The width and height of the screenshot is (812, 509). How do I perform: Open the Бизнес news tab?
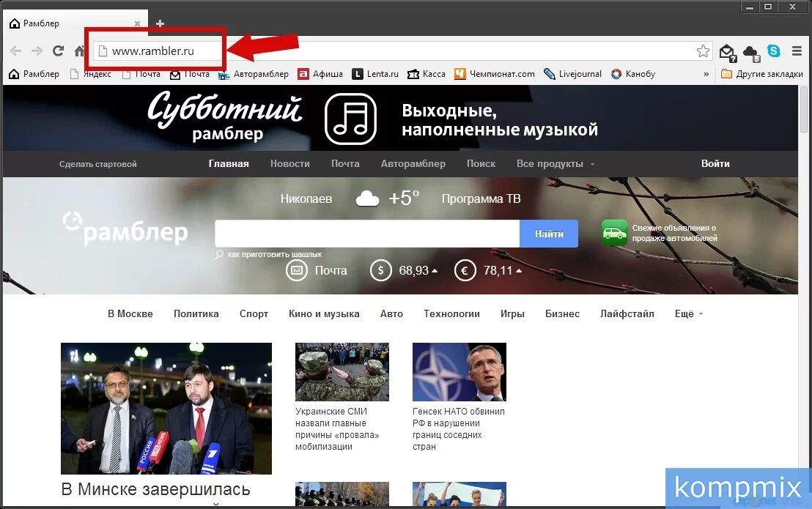coord(562,313)
